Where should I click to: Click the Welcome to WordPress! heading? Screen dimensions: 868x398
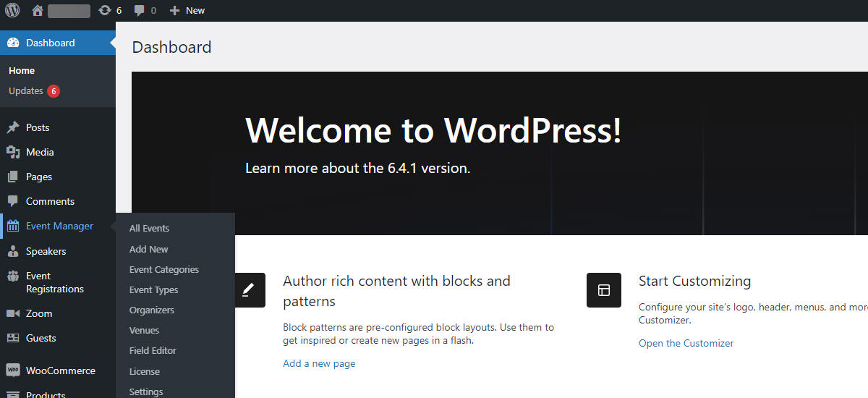[x=433, y=130]
